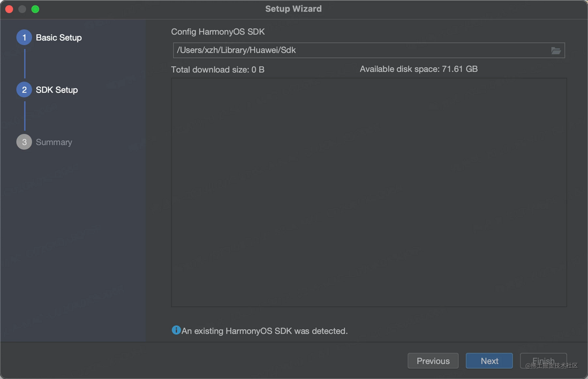Click the Next button
The width and height of the screenshot is (588, 379).
pos(489,361)
